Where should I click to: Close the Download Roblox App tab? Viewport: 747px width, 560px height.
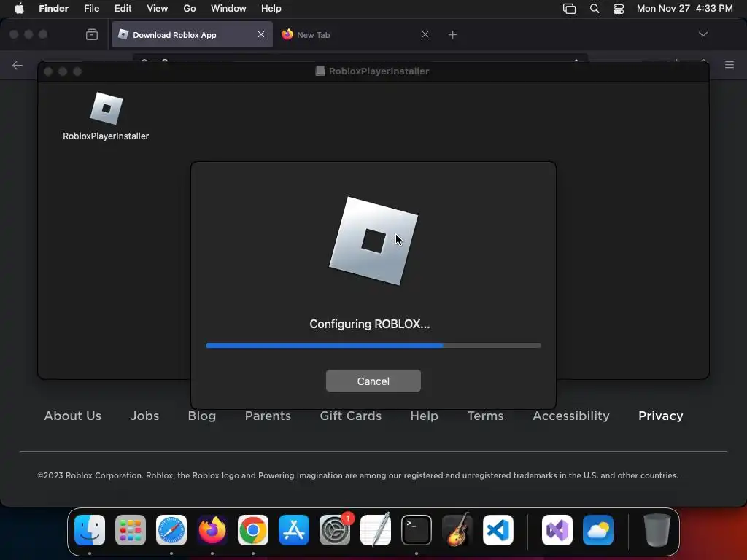click(261, 34)
